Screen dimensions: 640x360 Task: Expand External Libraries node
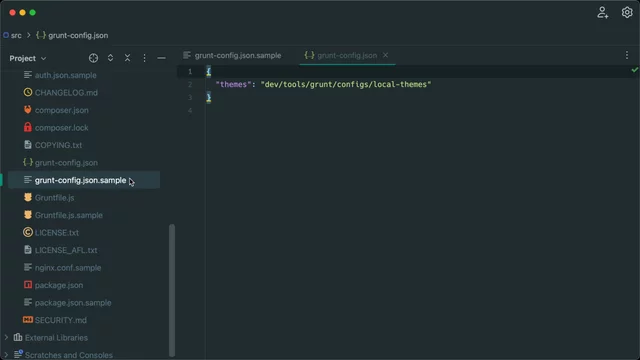click(x=6, y=338)
